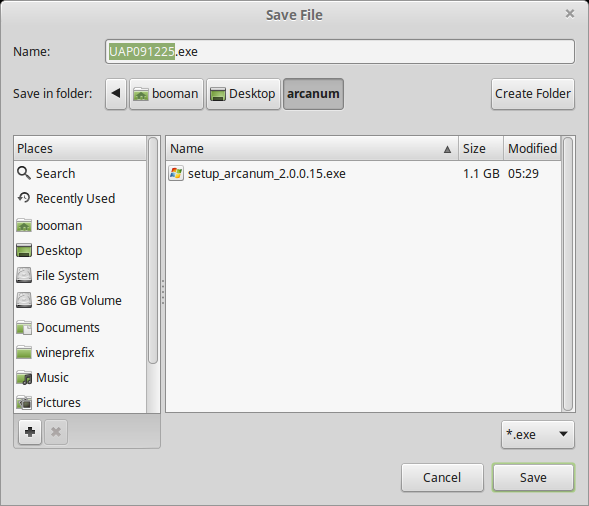Open the File System label in Places
Viewport: 589px width, 506px height.
[68, 276]
